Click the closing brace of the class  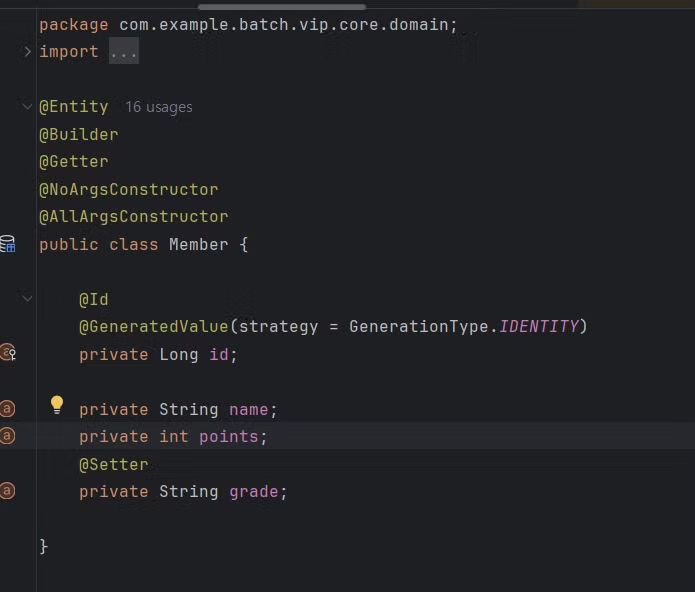pos(43,546)
